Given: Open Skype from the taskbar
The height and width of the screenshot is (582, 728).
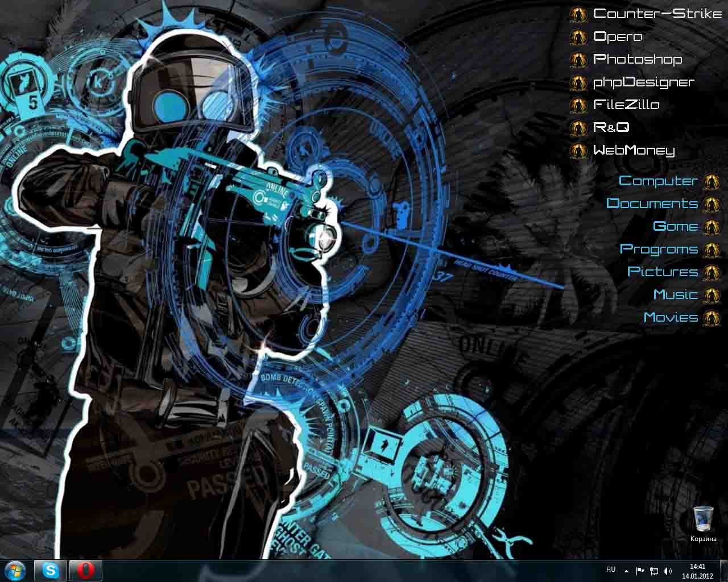Looking at the screenshot, I should (51, 570).
